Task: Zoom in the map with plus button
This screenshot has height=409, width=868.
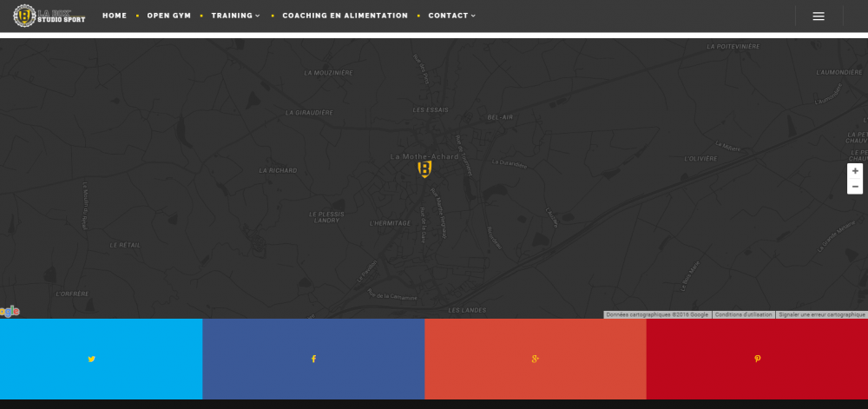Action: (x=855, y=171)
